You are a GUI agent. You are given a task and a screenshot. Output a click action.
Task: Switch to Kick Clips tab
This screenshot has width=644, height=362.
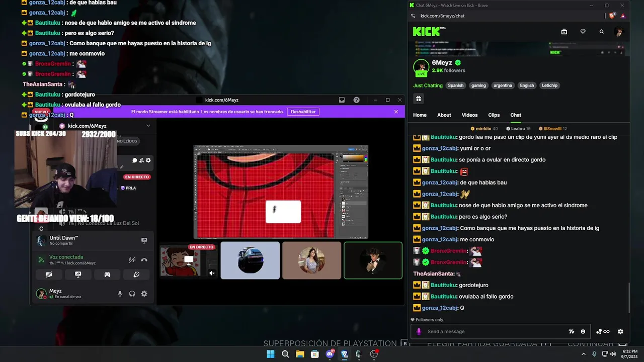(494, 115)
